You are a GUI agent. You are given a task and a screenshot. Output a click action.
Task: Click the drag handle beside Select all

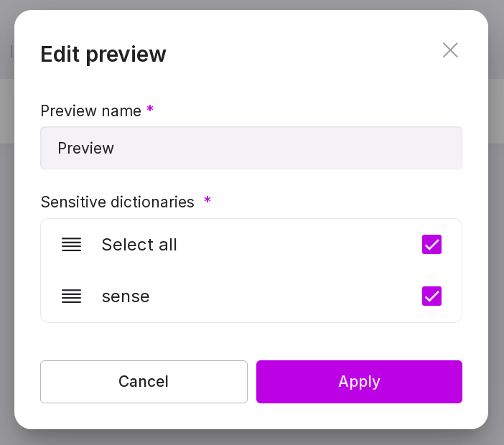pos(71,245)
